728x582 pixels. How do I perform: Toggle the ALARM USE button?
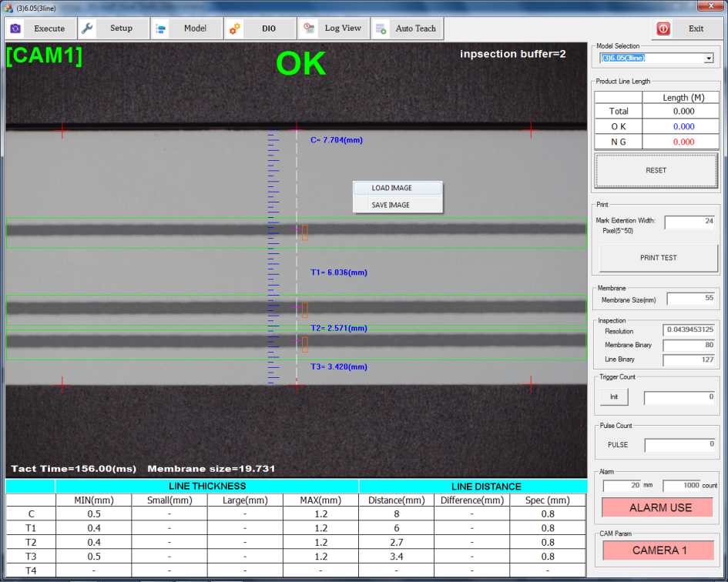coord(660,507)
